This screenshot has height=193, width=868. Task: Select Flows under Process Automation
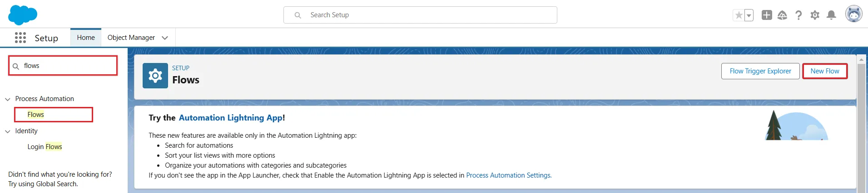[36, 115]
